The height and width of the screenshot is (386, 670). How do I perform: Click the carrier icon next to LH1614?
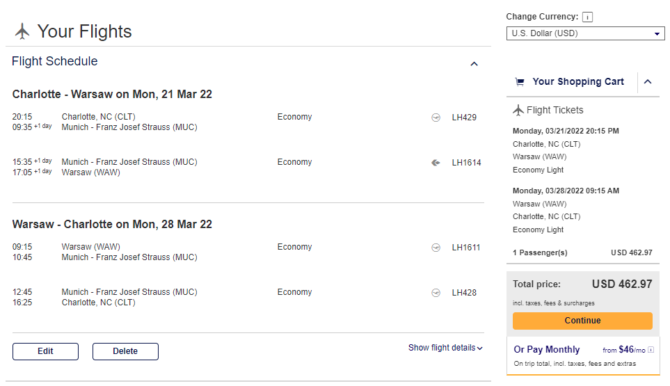[435, 162]
